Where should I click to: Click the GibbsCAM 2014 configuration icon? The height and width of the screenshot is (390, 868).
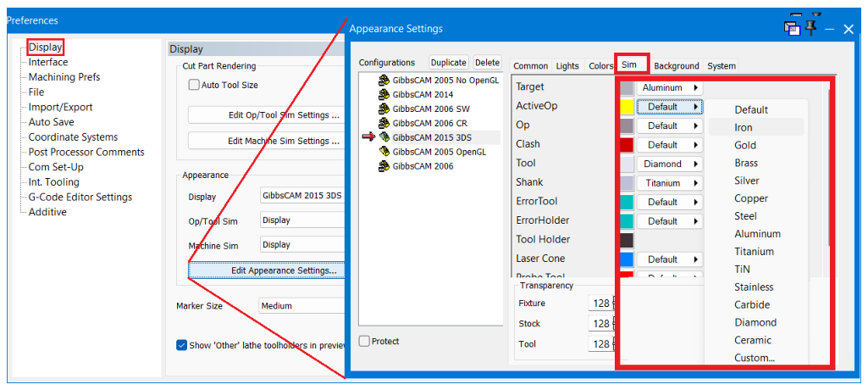pyautogui.click(x=384, y=95)
